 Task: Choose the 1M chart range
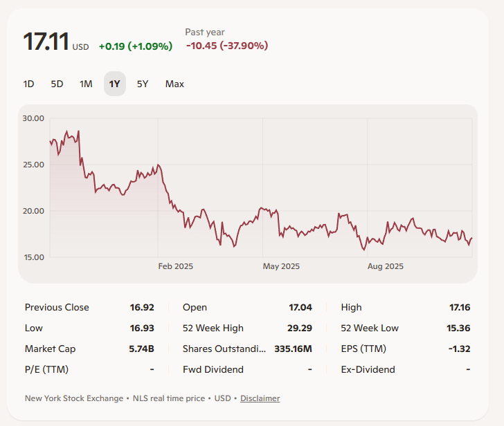(86, 84)
